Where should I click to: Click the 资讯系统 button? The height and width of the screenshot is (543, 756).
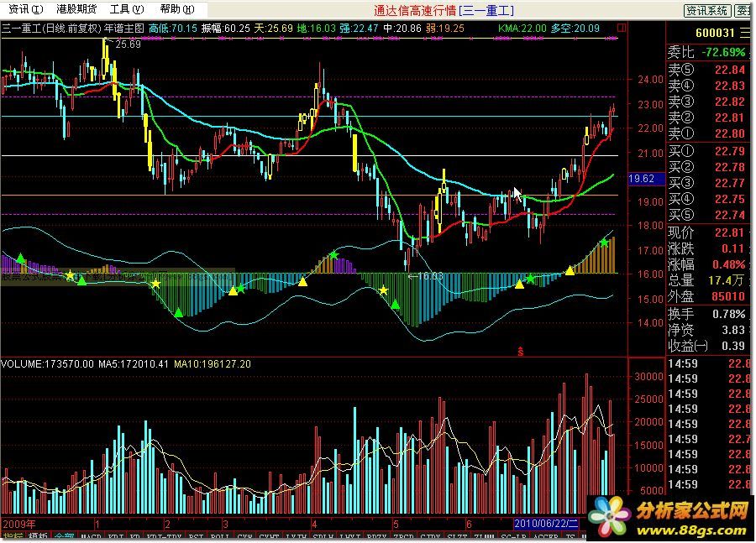coord(706,10)
